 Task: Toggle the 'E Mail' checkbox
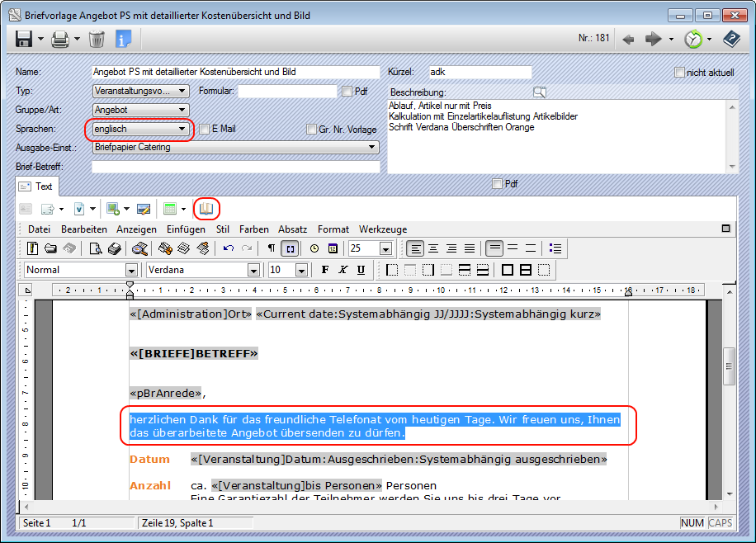[205, 130]
